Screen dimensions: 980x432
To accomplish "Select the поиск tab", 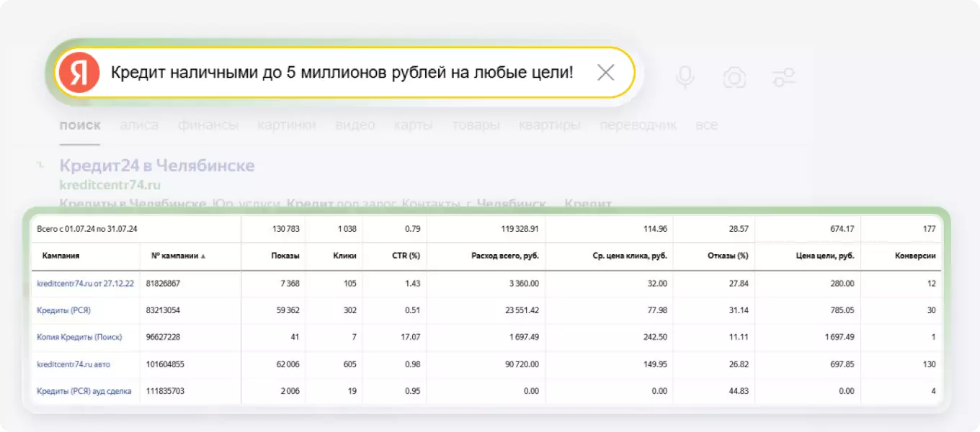I will pos(80,125).
